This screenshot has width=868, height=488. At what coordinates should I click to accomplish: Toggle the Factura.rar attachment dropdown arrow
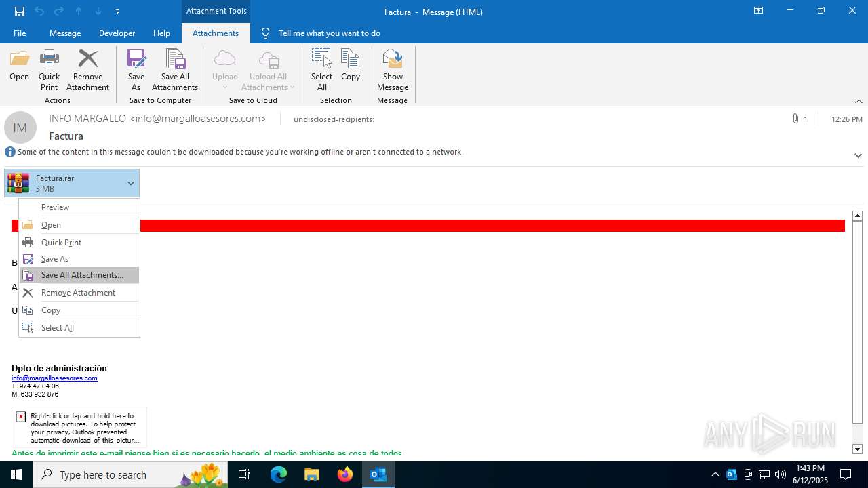coord(131,183)
